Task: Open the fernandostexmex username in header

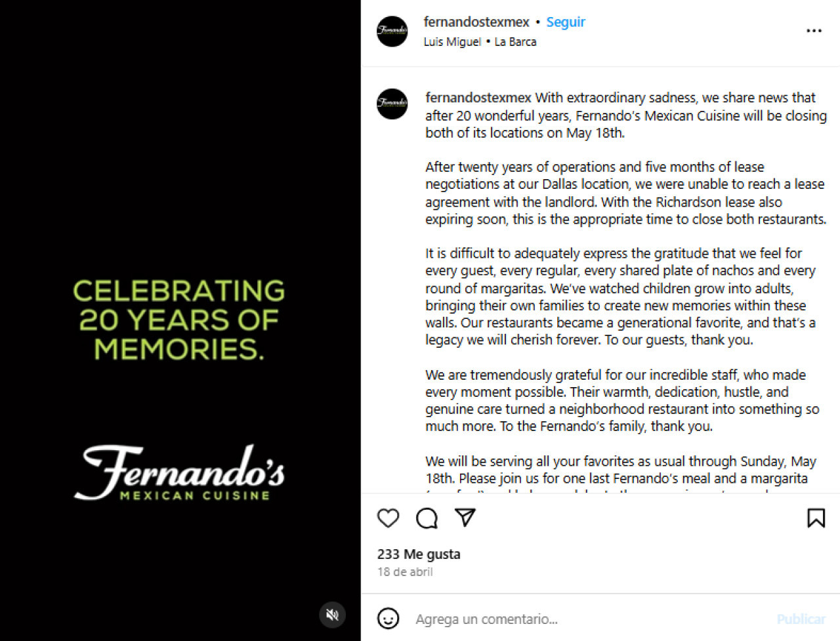Action: tap(476, 22)
